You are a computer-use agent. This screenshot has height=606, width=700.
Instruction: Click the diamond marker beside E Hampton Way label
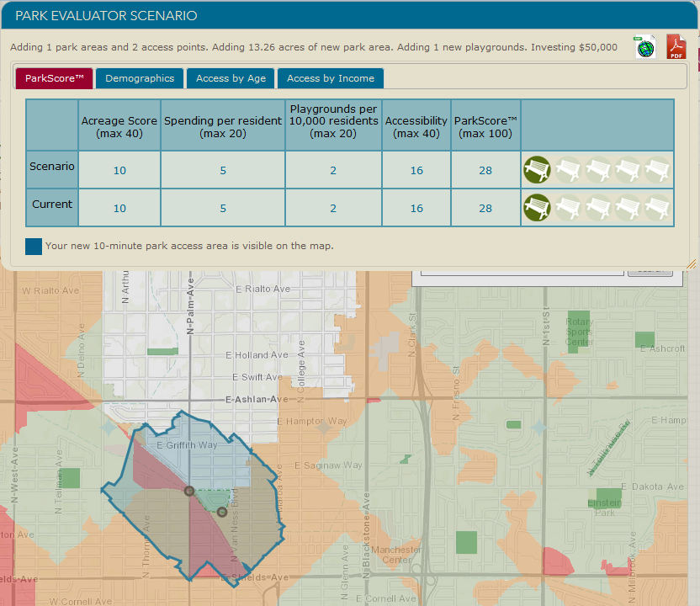[325, 428]
